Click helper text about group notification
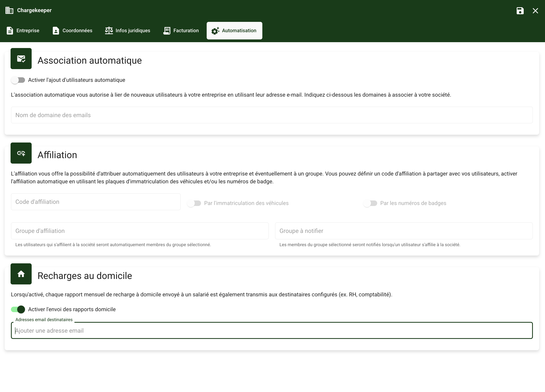This screenshot has width=545, height=392. (x=370, y=245)
